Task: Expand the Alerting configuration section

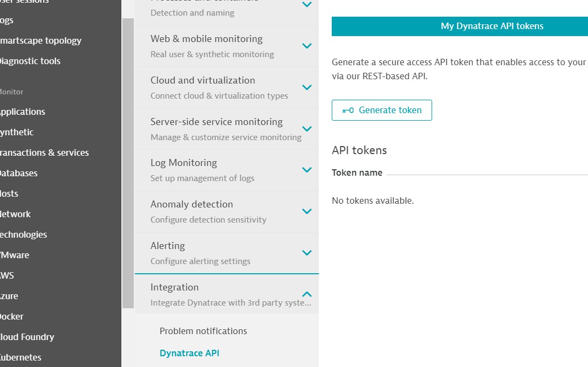Action: [x=227, y=253]
